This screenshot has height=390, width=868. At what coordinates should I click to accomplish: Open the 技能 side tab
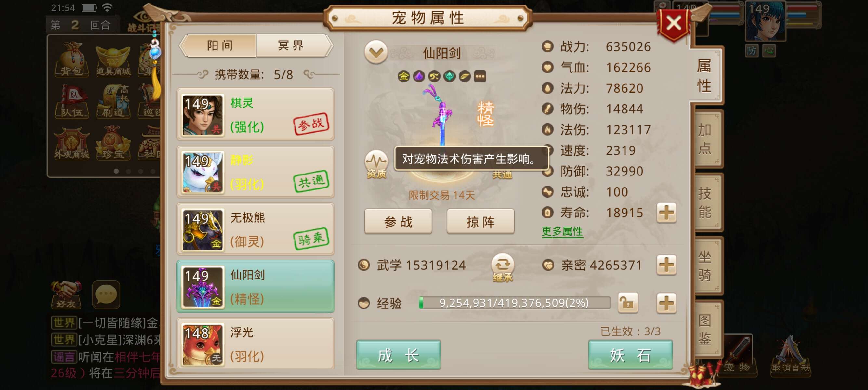click(705, 202)
